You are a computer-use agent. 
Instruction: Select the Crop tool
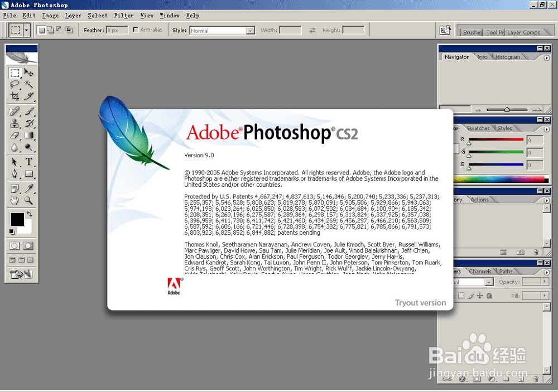(x=15, y=96)
